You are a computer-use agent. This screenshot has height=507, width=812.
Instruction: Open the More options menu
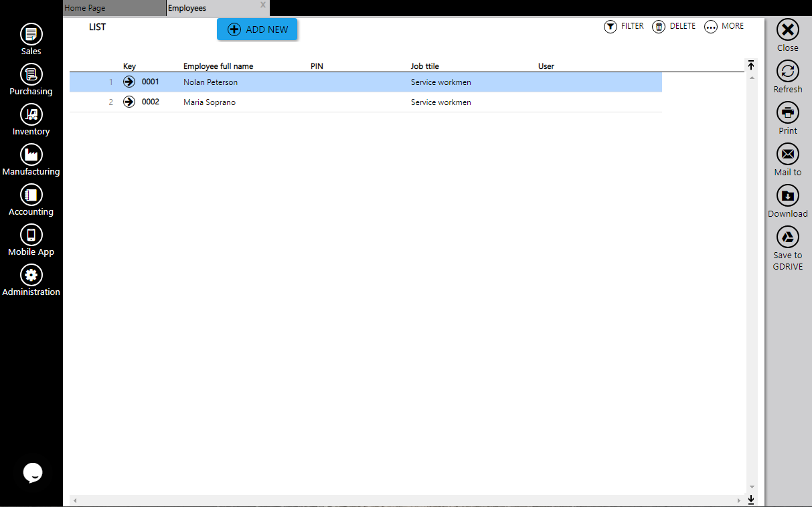coord(724,27)
